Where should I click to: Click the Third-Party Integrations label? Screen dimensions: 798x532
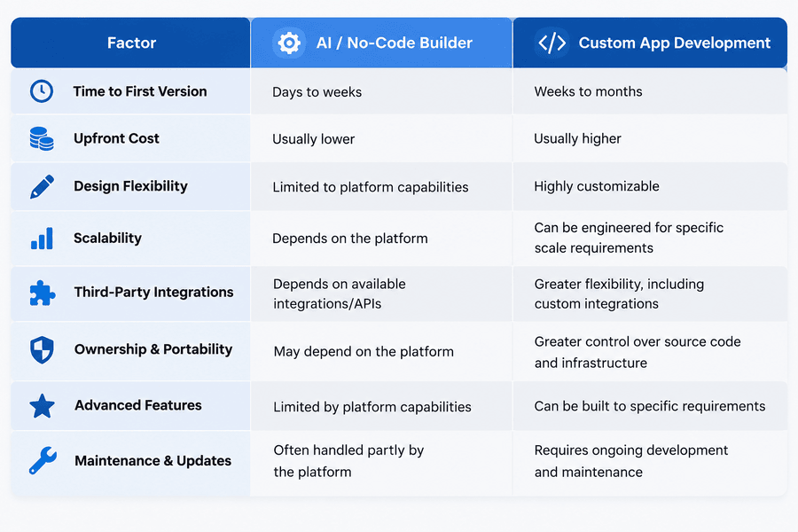(154, 293)
